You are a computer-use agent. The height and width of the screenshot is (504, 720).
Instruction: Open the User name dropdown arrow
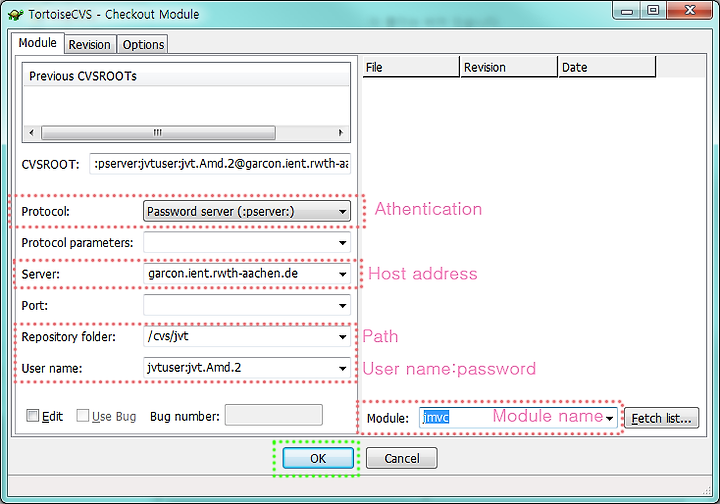tap(343, 368)
